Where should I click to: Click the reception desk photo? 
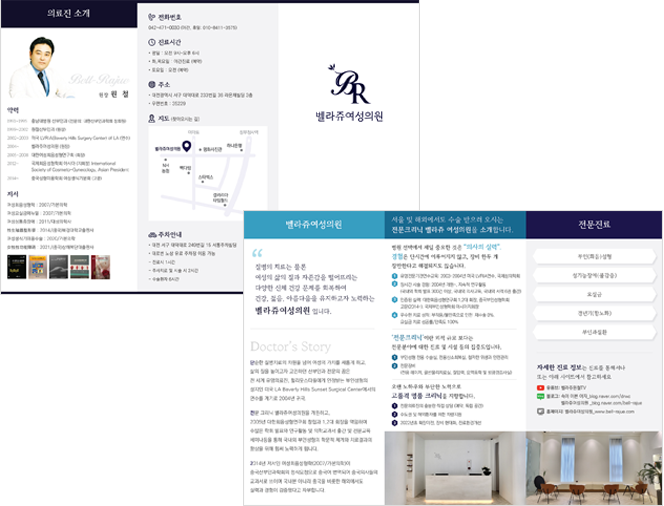click(x=455, y=468)
